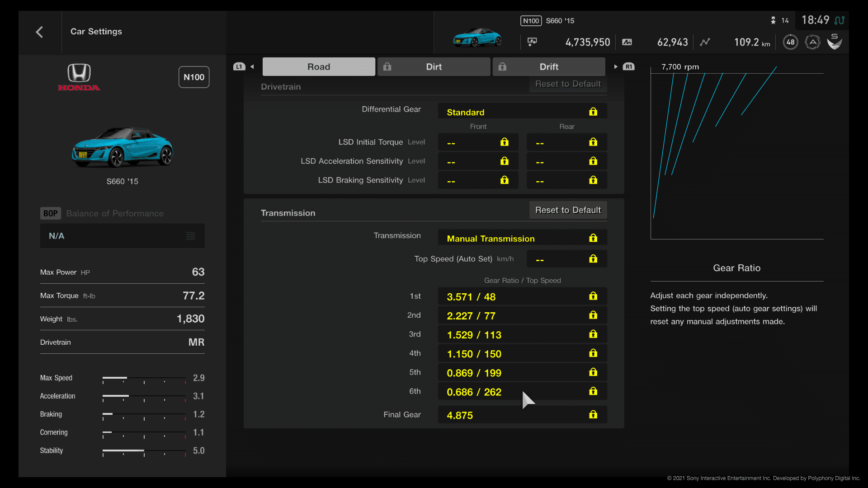This screenshot has height=488, width=868.
Task: Open the Manual Transmission type selector
Action: pyautogui.click(x=522, y=238)
